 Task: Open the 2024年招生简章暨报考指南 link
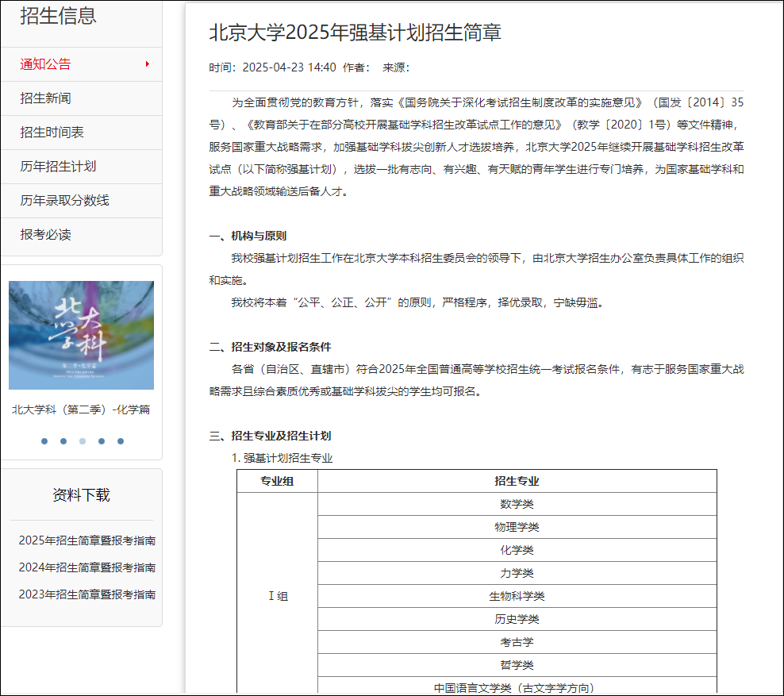pos(86,567)
